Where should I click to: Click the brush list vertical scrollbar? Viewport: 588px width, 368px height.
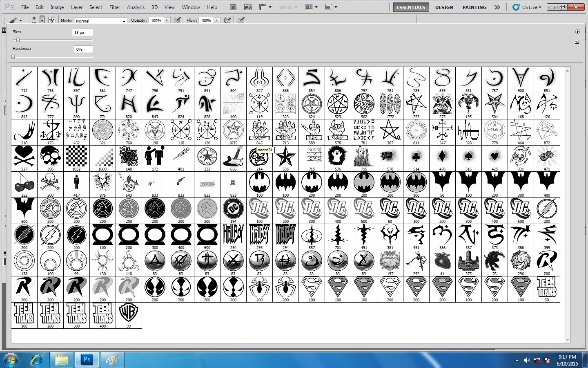[x=568, y=204]
